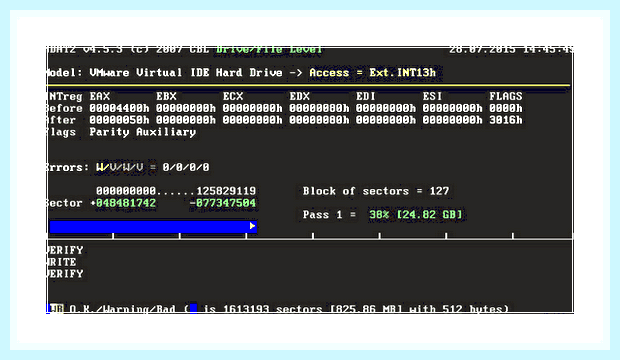Image resolution: width=620 pixels, height=360 pixels.
Task: Click the sector range 000000000......125829119
Action: pyautogui.click(x=176, y=191)
